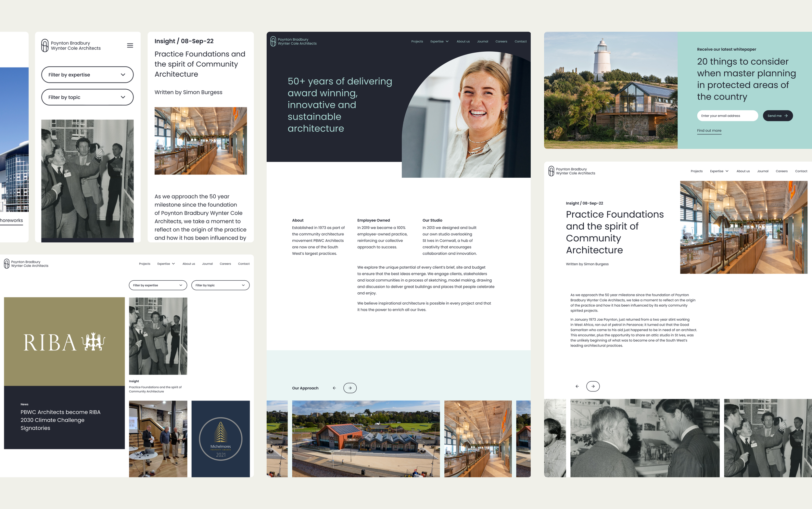The width and height of the screenshot is (812, 509).
Task: Click logo icon on mobile filter screen
Action: point(45,45)
